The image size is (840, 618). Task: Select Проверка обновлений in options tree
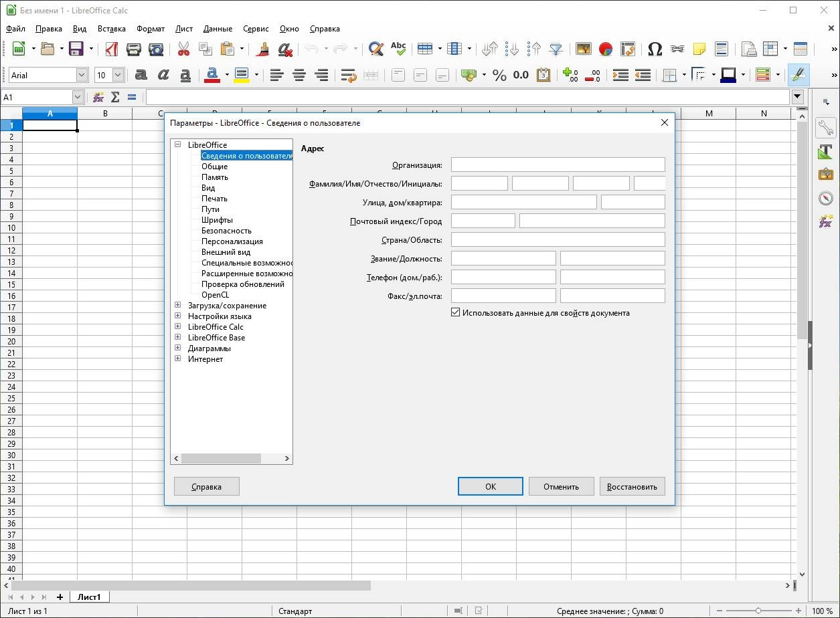tap(243, 284)
